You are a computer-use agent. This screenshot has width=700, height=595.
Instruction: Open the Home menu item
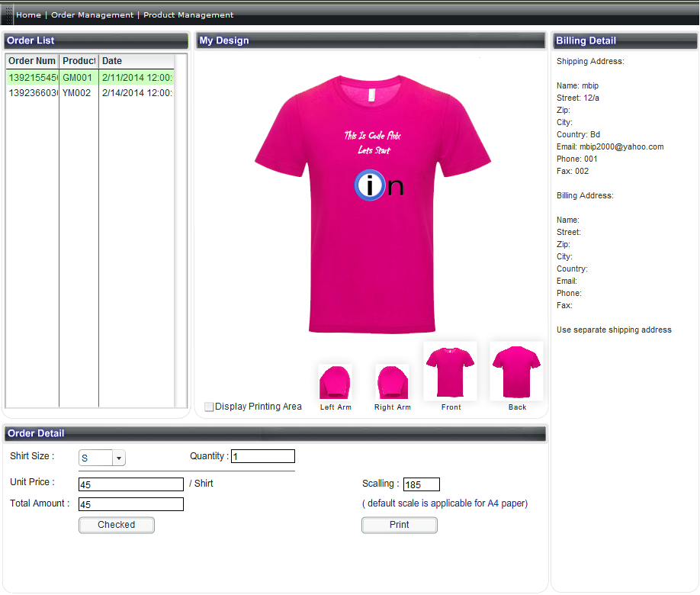pyautogui.click(x=28, y=14)
